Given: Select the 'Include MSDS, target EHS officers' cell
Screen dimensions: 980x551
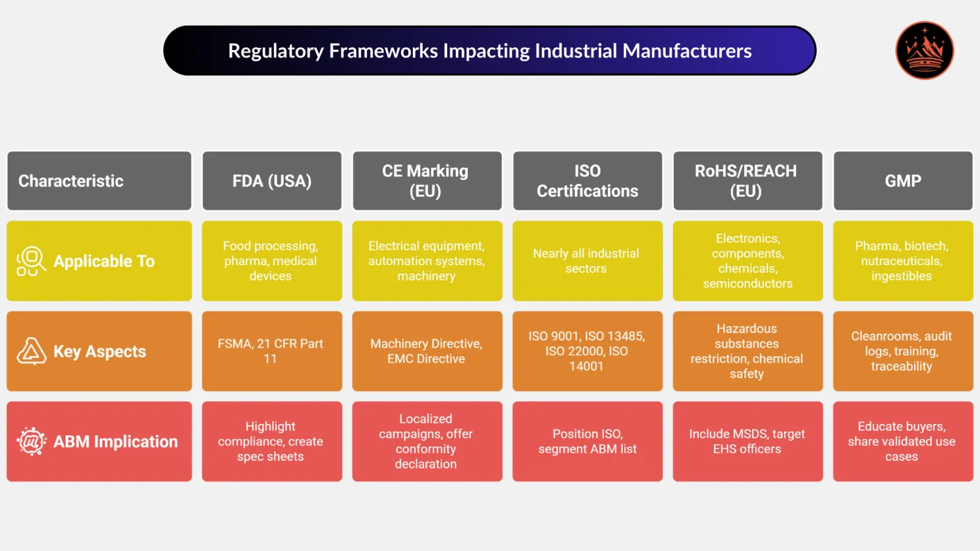Looking at the screenshot, I should pyautogui.click(x=747, y=441).
